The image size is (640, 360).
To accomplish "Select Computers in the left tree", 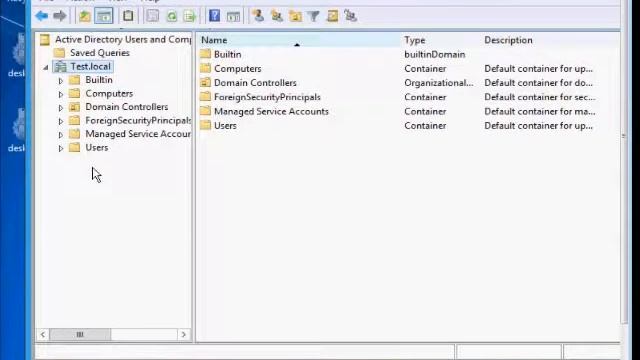I will point(109,93).
